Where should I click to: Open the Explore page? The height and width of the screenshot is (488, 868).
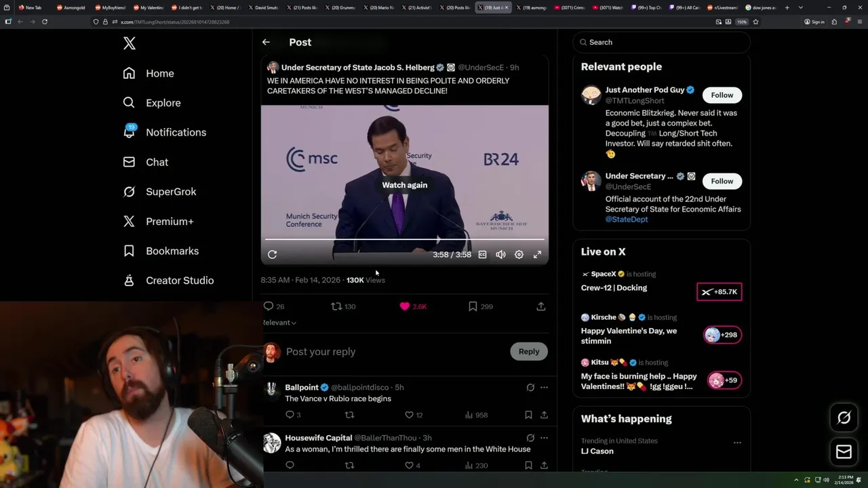[x=152, y=103]
